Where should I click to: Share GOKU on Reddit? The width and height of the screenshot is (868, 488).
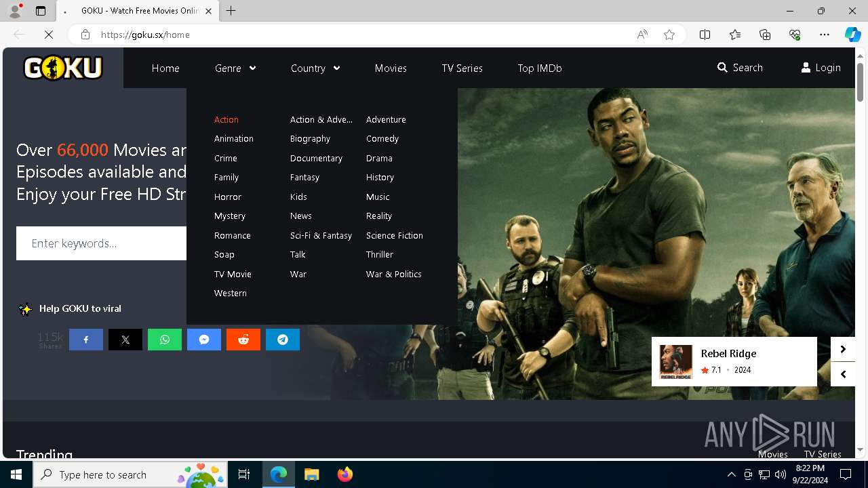243,340
